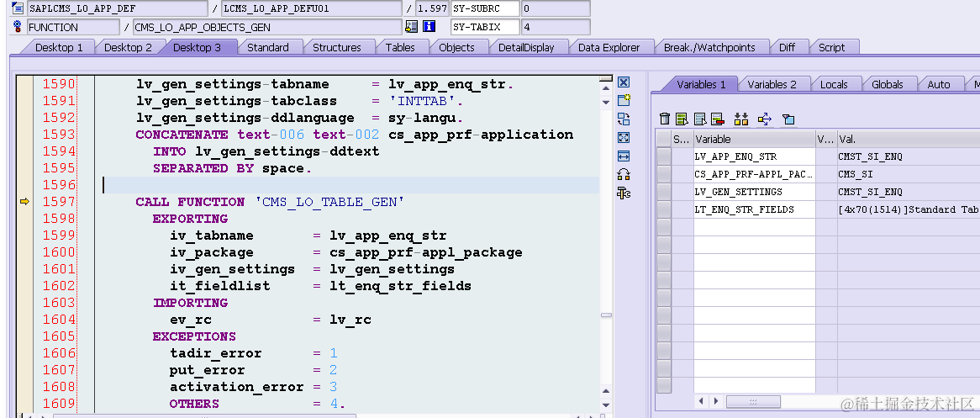Click the Val. column header
This screenshot has width=980, height=418.
point(908,139)
